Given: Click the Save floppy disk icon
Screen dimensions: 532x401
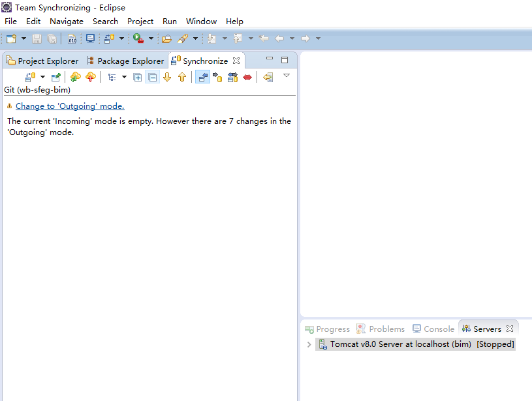Looking at the screenshot, I should pyautogui.click(x=37, y=38).
